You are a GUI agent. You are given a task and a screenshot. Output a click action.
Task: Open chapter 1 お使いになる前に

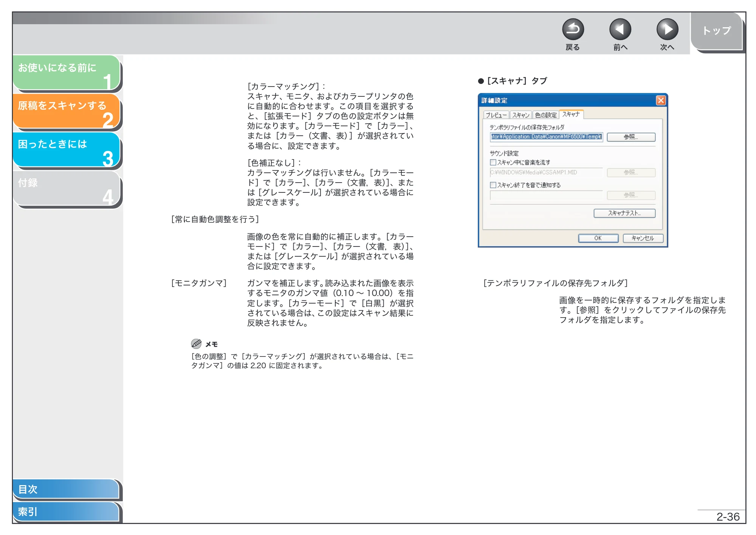[67, 73]
